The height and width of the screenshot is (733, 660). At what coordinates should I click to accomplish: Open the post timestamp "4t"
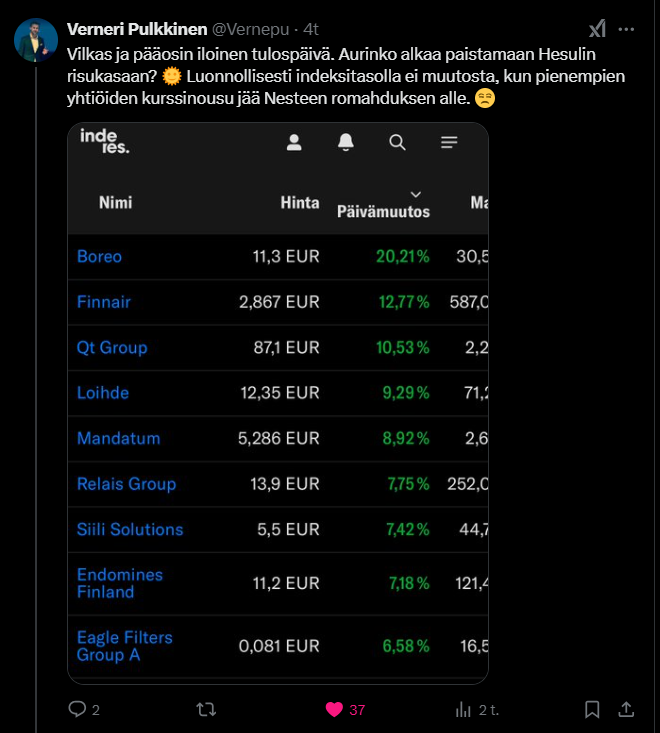point(310,28)
